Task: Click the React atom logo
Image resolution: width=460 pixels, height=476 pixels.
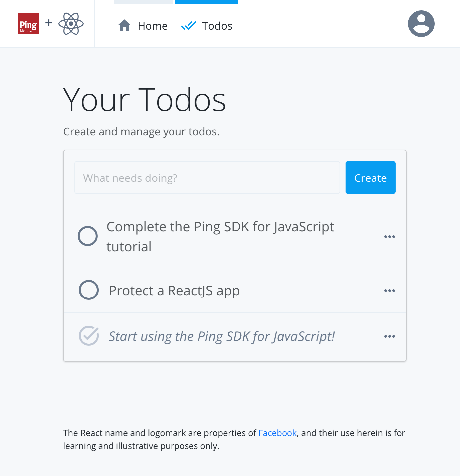Action: (71, 24)
